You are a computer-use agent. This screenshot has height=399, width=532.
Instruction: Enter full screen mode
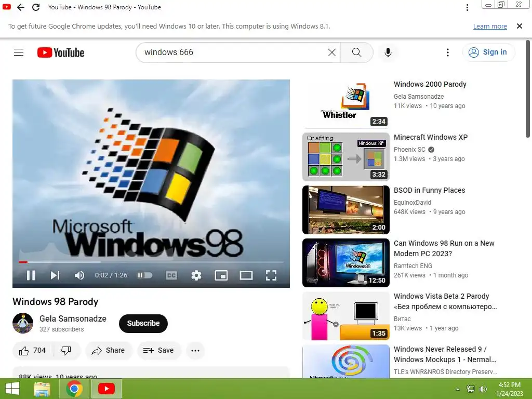pyautogui.click(x=271, y=275)
